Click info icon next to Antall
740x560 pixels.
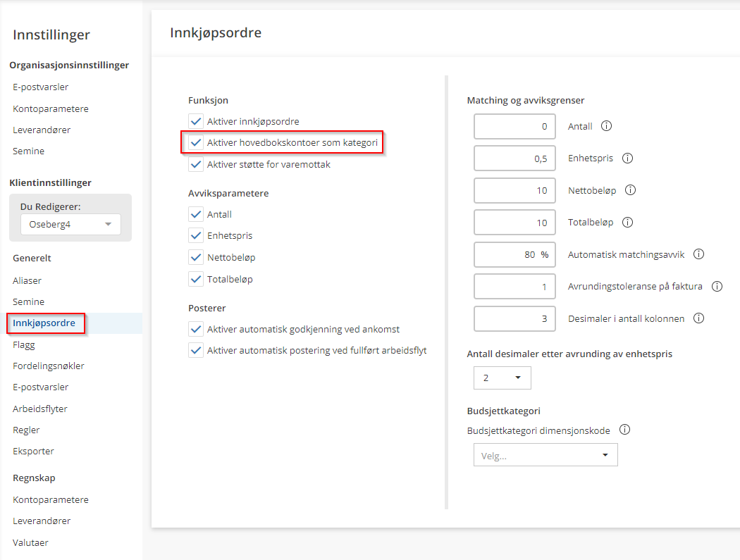point(606,127)
